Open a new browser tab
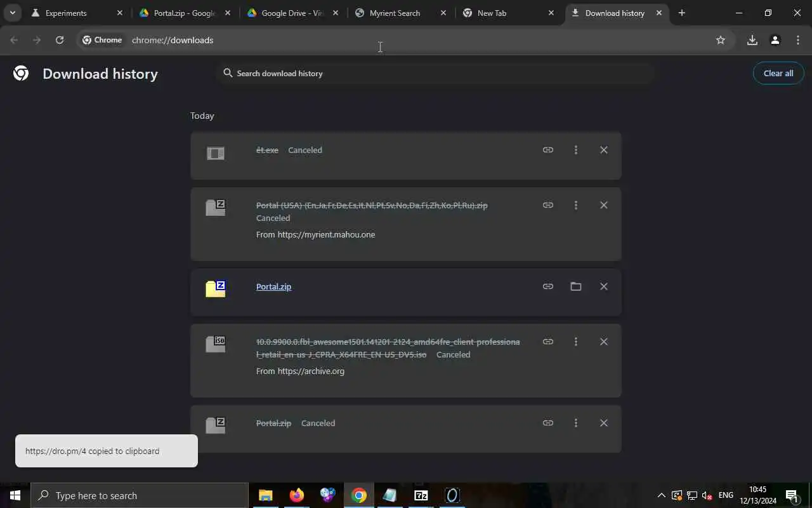The image size is (812, 508). click(x=682, y=13)
